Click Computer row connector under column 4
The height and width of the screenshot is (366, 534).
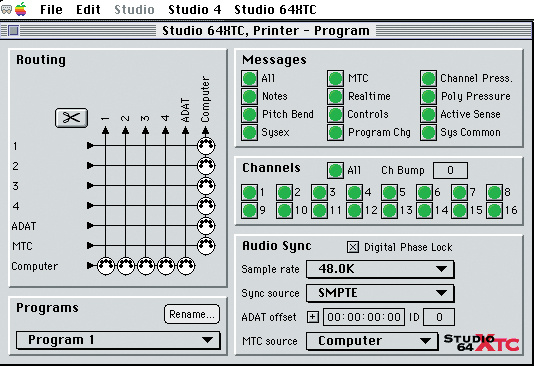[x=166, y=266]
